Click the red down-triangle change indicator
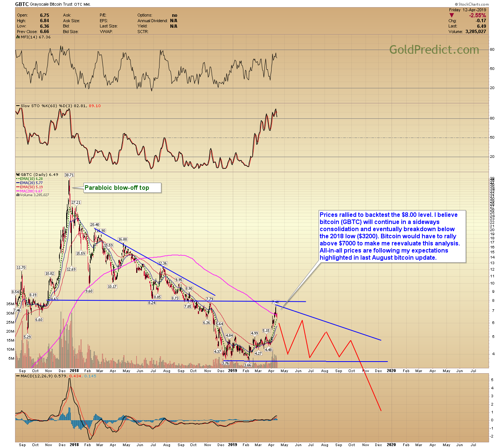The image size is (504, 448). pos(452,15)
